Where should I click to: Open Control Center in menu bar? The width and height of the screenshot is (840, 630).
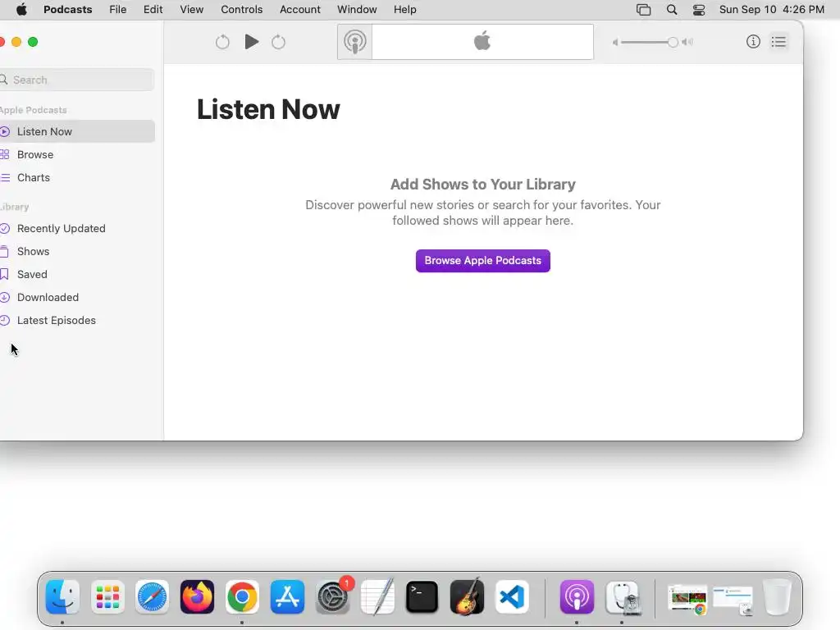tap(699, 10)
